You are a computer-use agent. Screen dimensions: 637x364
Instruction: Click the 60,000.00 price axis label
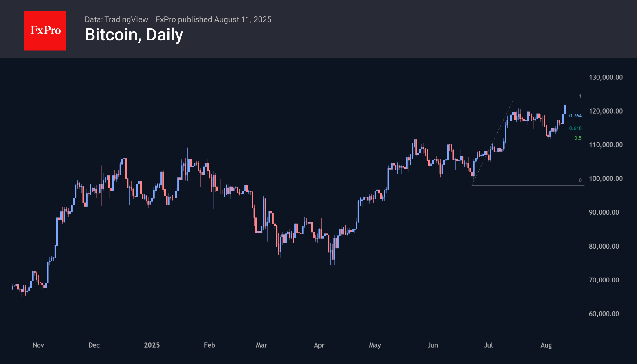pos(604,314)
